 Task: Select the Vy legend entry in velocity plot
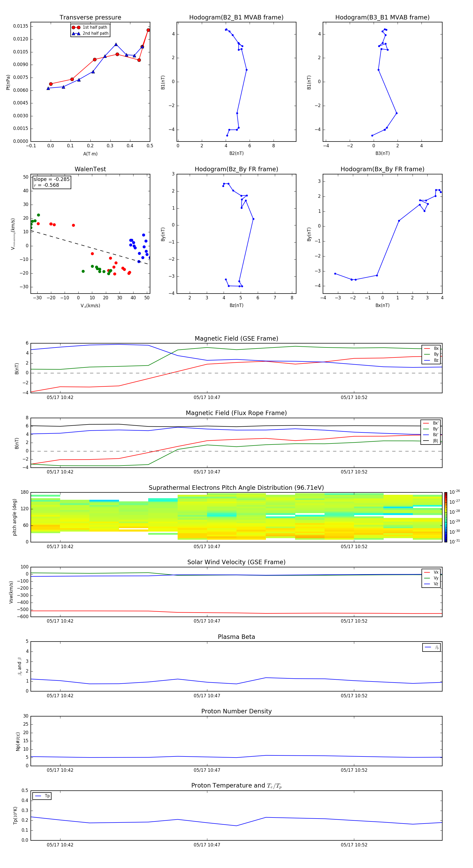(431, 578)
